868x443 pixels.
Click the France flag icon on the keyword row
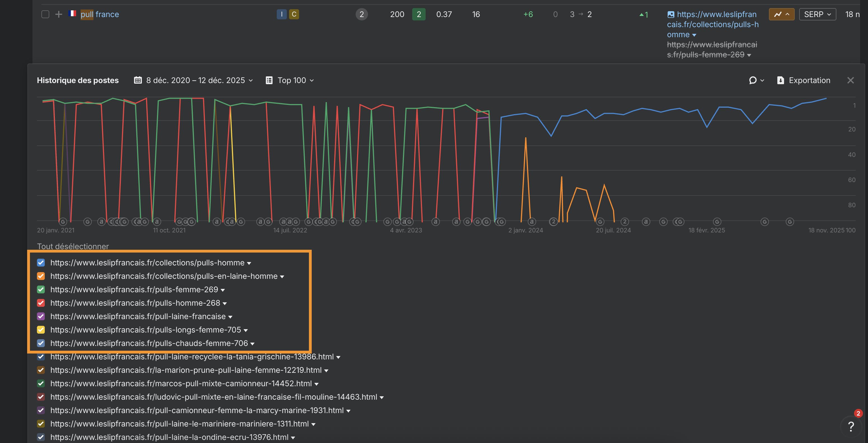pos(72,14)
